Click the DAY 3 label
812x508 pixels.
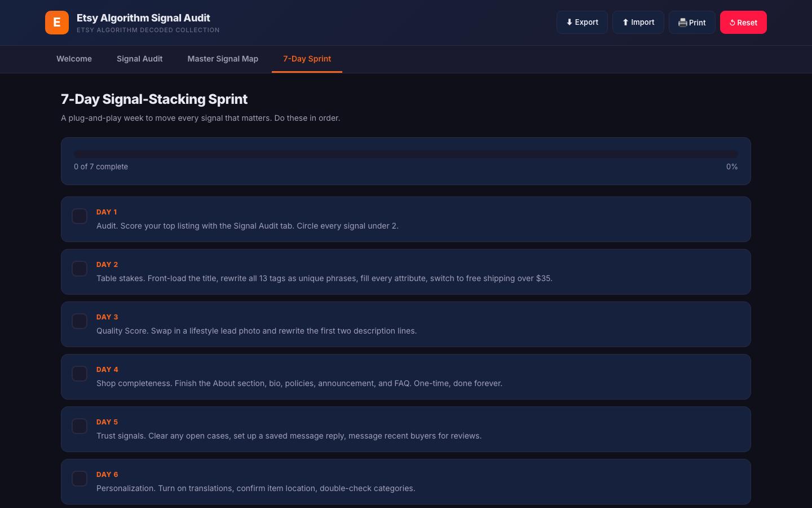tap(107, 317)
